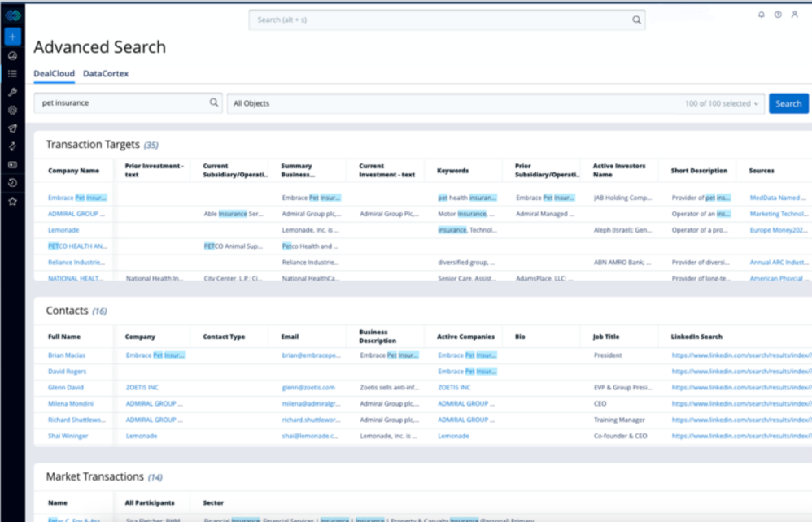Click the Training Manager job title cell
This screenshot has width=812, height=522.
pyautogui.click(x=619, y=420)
